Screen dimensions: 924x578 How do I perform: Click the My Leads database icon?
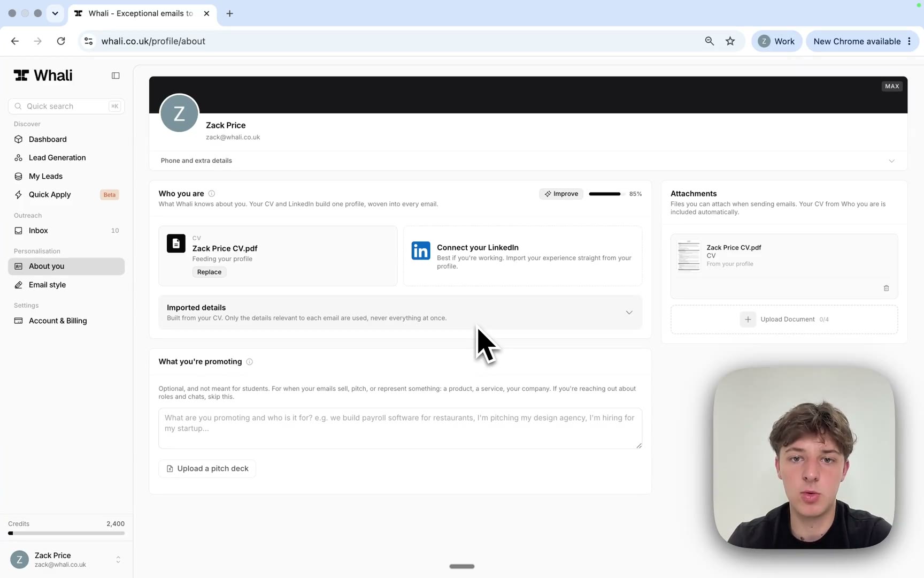[19, 176]
